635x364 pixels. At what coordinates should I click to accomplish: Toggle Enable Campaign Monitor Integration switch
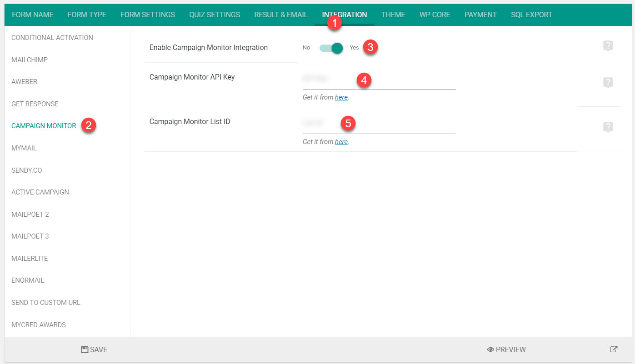coord(331,48)
